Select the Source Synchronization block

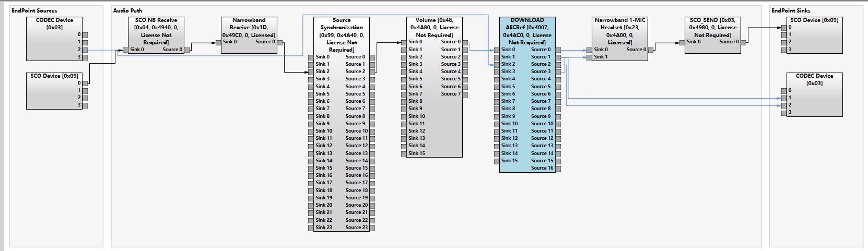[x=342, y=124]
